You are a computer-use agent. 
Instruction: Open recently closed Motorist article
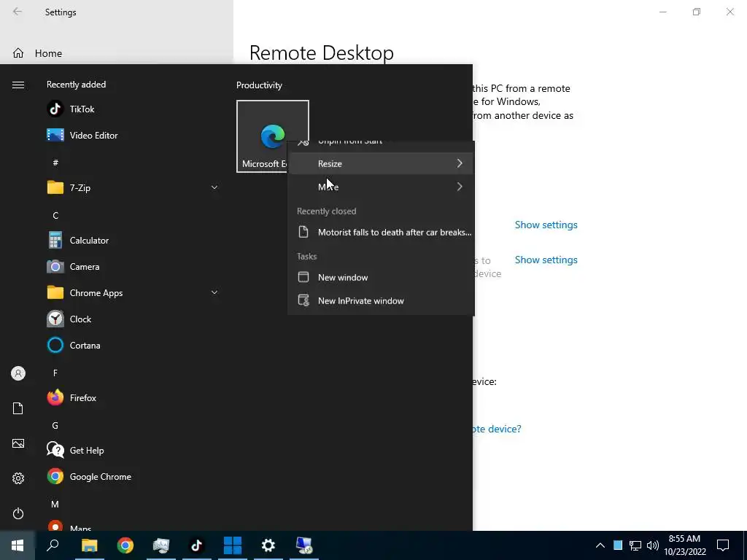coord(381,232)
